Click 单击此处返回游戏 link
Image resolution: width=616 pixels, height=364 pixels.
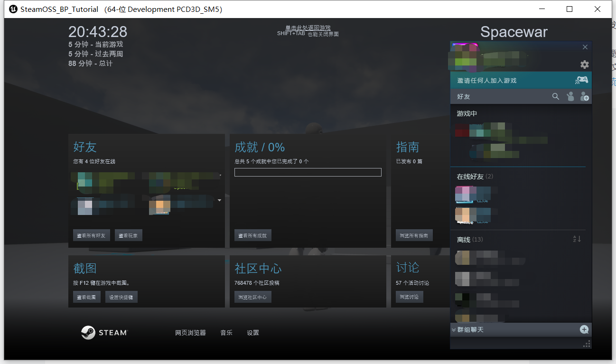(x=308, y=28)
